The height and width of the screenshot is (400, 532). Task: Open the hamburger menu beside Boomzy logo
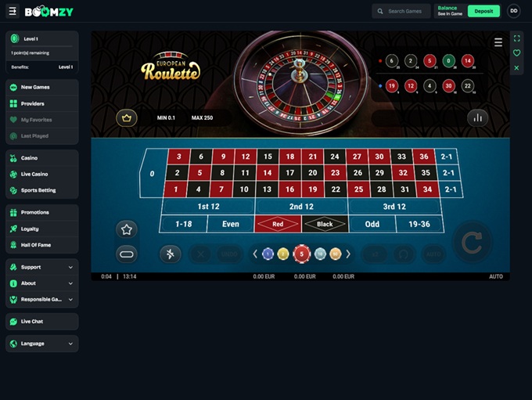point(13,11)
